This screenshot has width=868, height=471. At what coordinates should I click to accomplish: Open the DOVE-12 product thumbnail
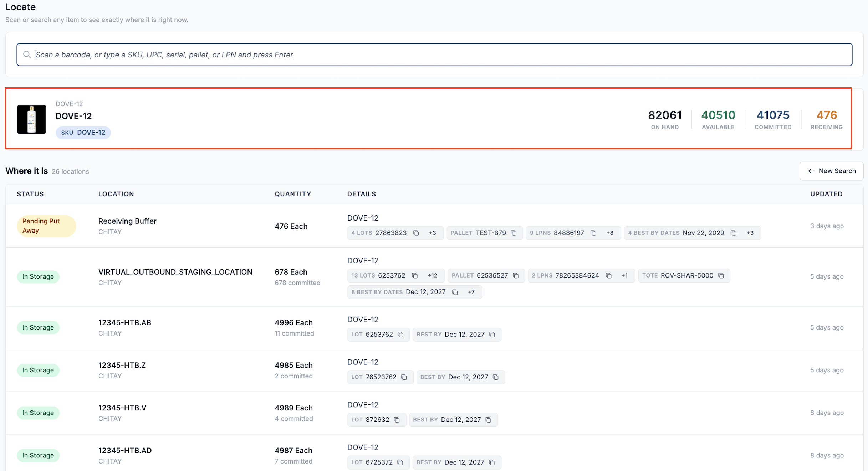(x=32, y=119)
